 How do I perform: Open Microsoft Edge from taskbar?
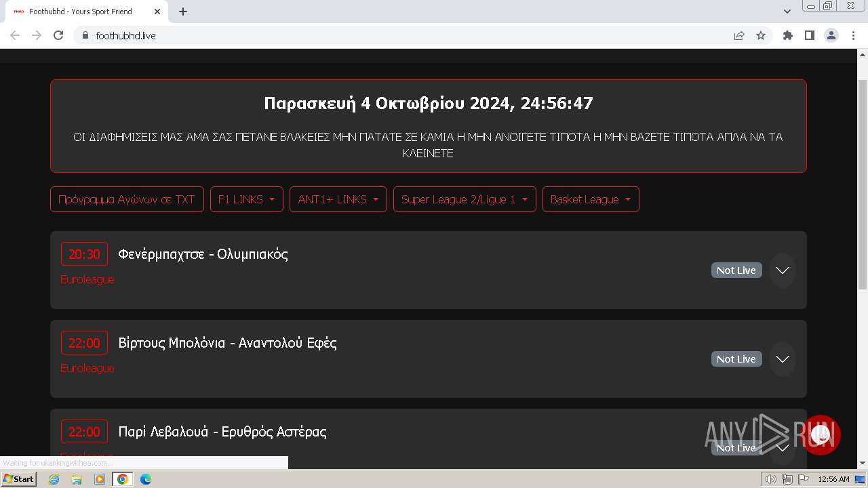coord(146,479)
